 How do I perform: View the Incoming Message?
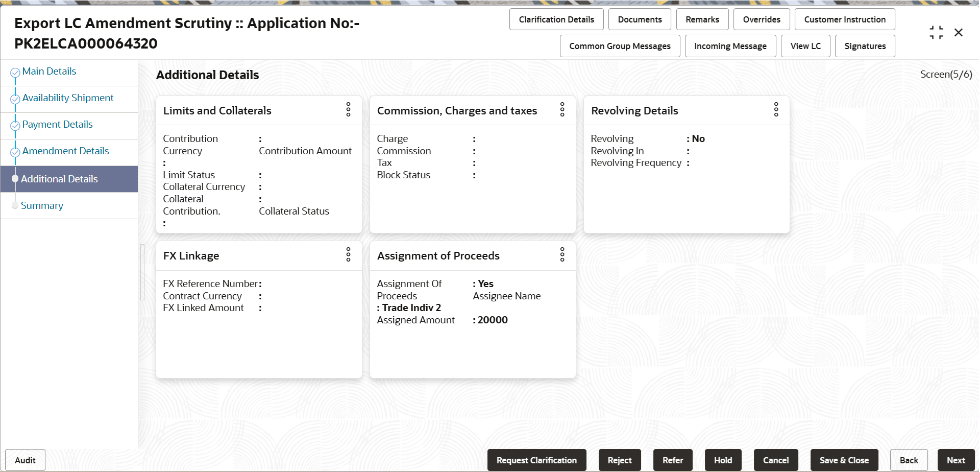[730, 45]
